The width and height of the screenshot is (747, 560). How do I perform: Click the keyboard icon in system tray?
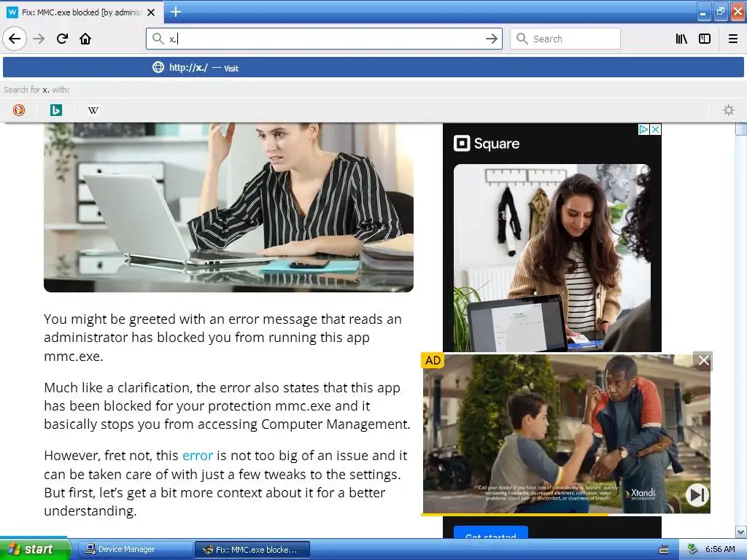pos(663,550)
